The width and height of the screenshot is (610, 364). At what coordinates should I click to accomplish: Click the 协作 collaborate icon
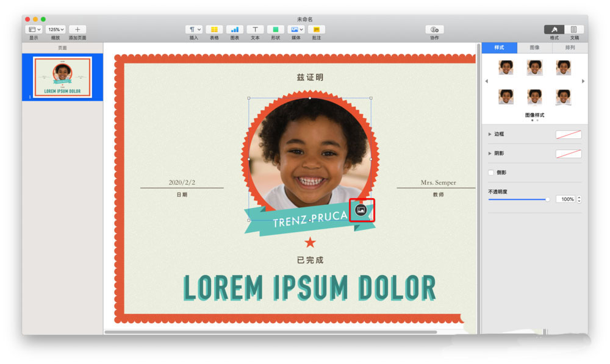pyautogui.click(x=434, y=29)
